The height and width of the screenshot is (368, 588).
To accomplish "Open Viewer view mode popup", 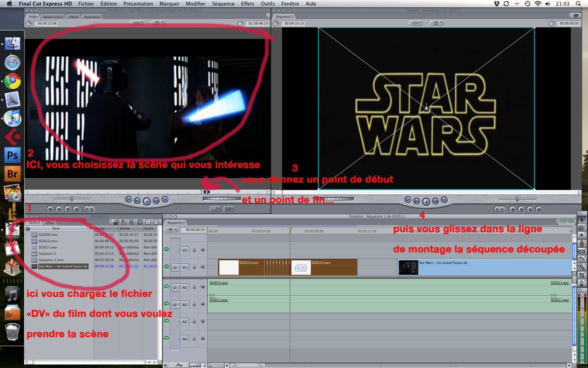I will (x=158, y=23).
